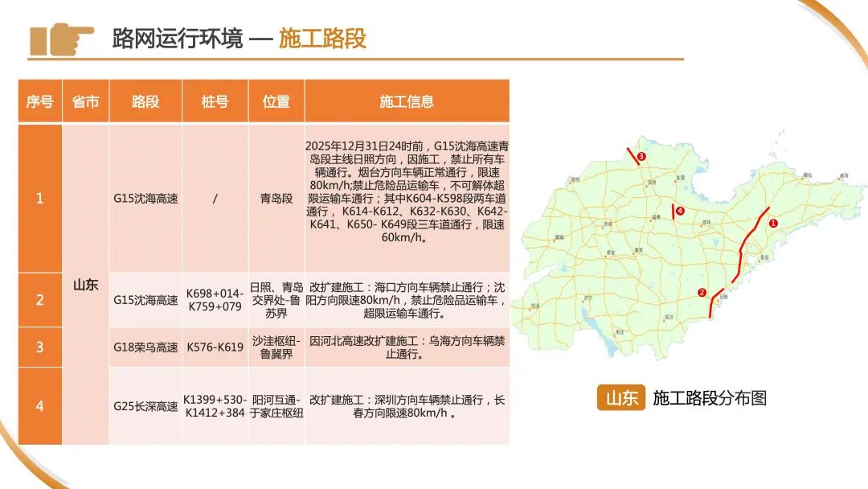Select row number 3 cell
868x489 pixels.
(x=40, y=347)
